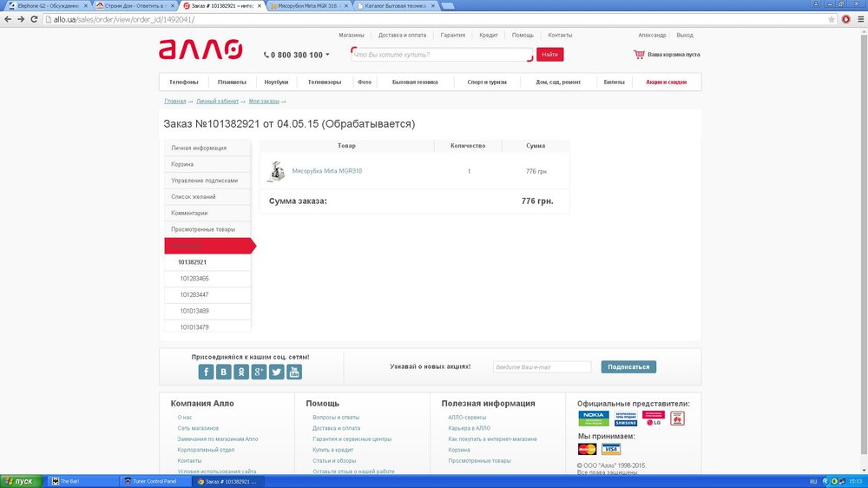
Task: Switch to the Каталог Бытовая техника tab
Action: 396,5
